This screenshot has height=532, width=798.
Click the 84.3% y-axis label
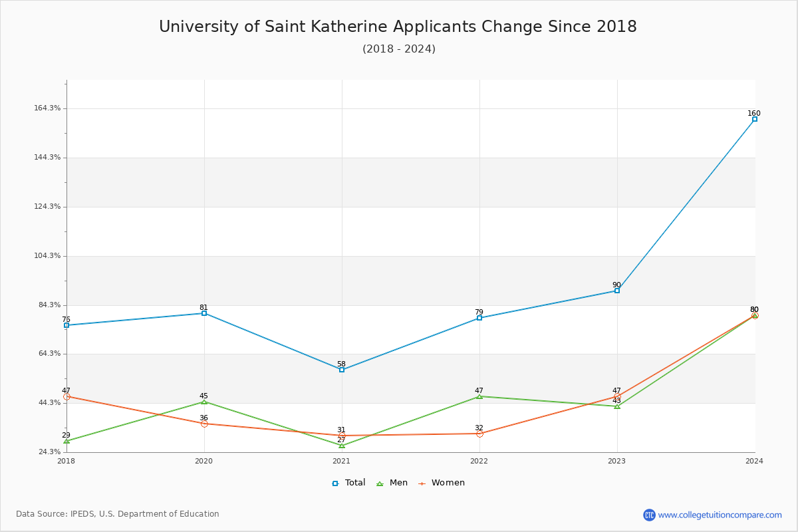point(51,305)
